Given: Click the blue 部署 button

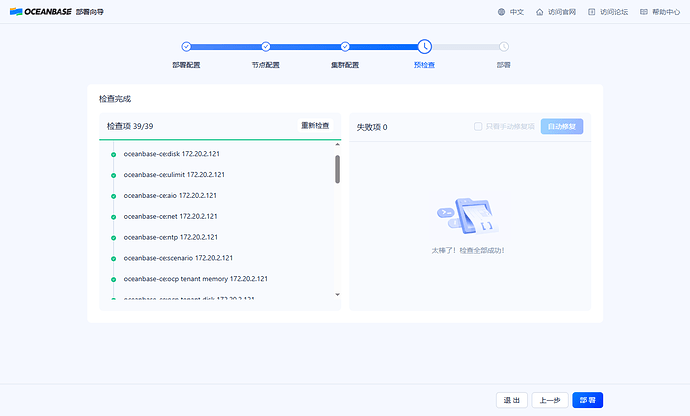Looking at the screenshot, I should click(587, 400).
